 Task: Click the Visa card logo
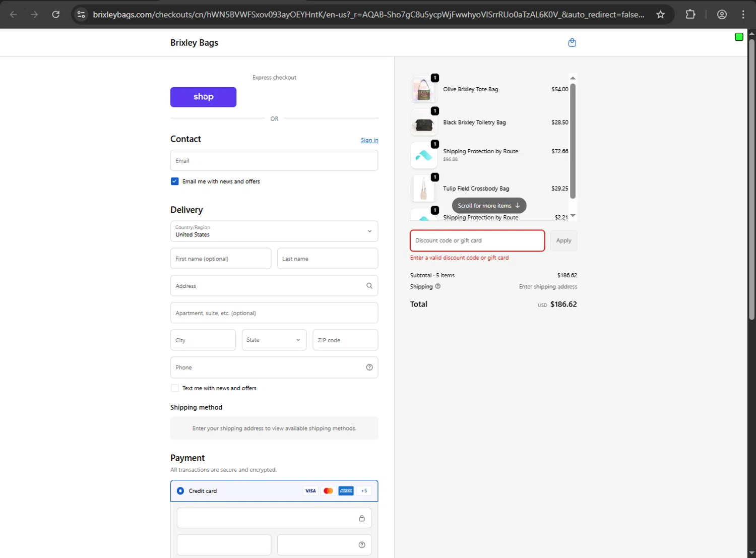310,491
